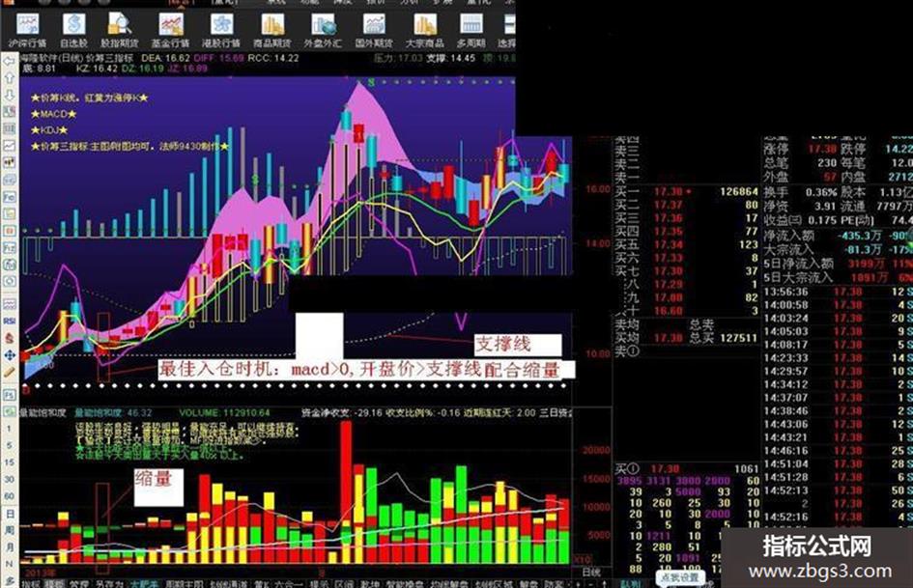
Task: Select the 区间 bottom tab
Action: (344, 583)
